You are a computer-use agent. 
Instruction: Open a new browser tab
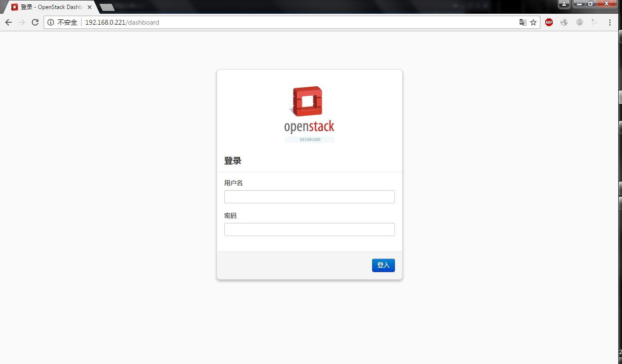(107, 7)
